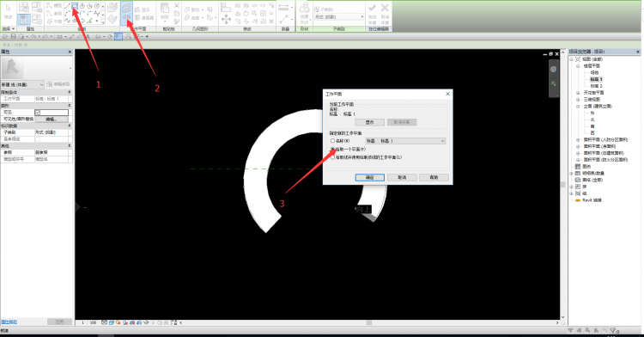This screenshot has width=644, height=337.
Task: Expand the Schedules/Quantities tree node
Action: coord(572,174)
